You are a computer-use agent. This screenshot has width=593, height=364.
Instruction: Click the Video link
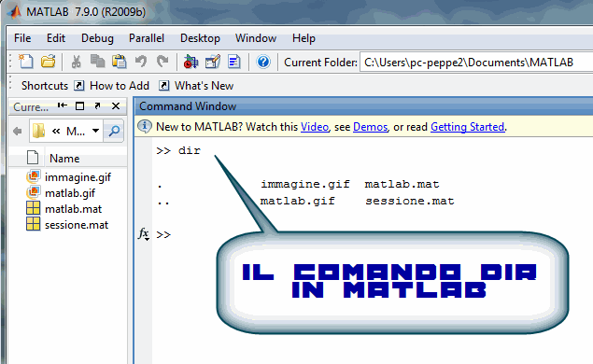315,127
